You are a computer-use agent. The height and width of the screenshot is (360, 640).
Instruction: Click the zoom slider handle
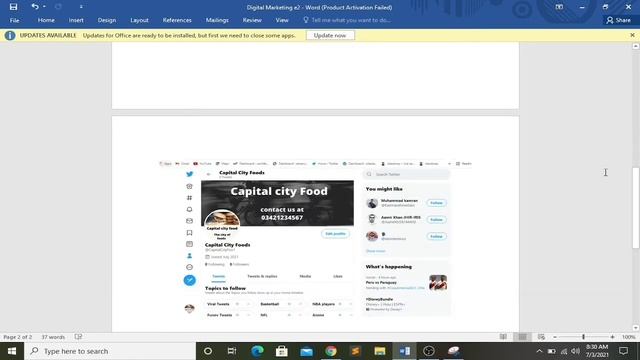point(583,337)
